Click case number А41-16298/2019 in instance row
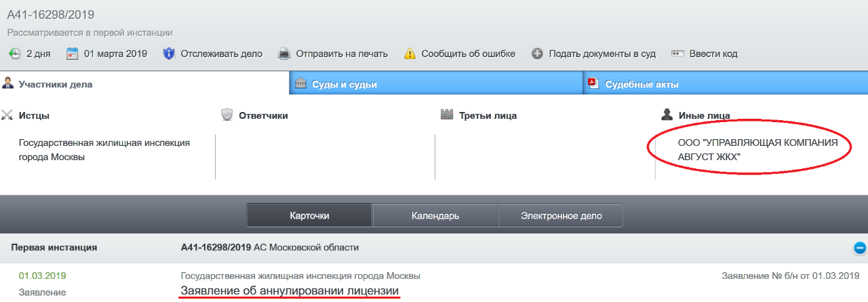The width and height of the screenshot is (868, 302). (x=216, y=247)
